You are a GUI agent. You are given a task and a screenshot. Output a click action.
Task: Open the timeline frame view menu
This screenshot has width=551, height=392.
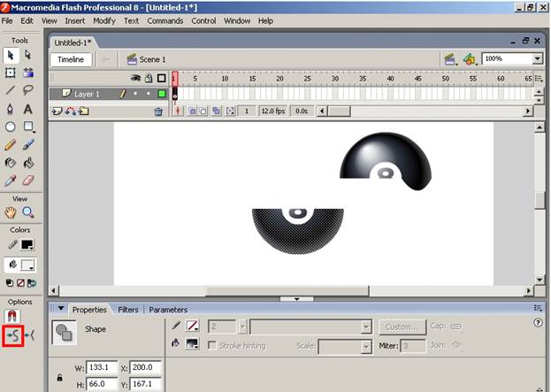click(x=539, y=79)
